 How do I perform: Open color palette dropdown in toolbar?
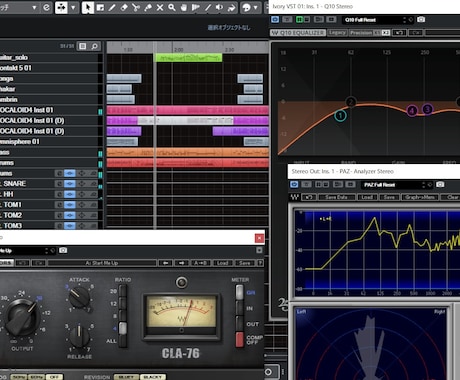point(256,8)
